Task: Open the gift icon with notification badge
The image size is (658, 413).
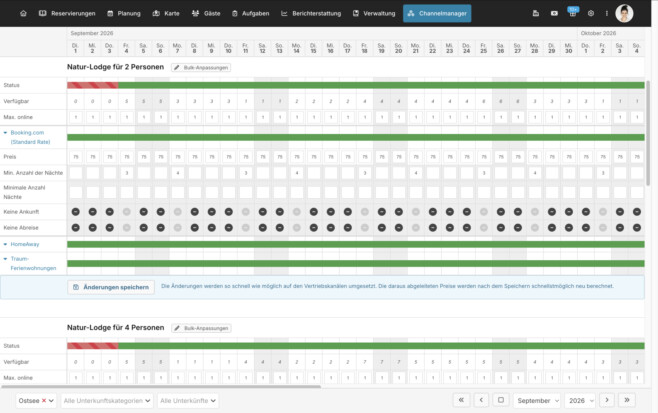Action: pos(573,12)
